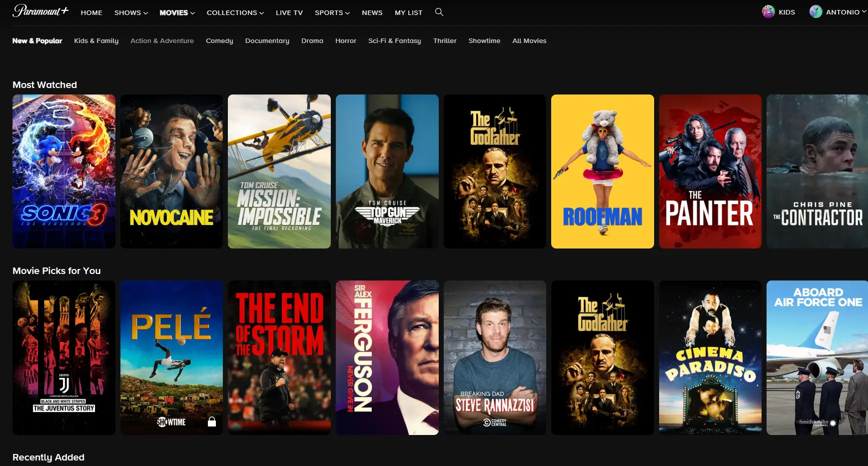Expand the Movies dropdown menu
868x466 pixels.
[177, 12]
